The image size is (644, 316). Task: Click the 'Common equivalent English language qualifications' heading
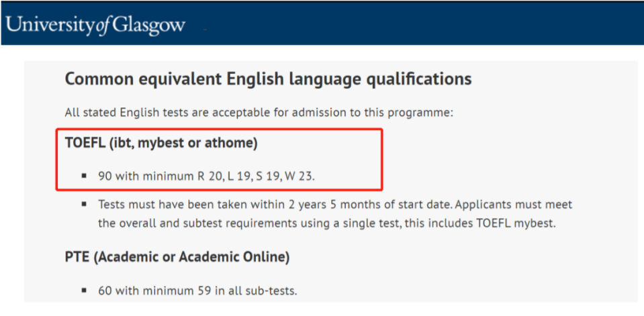tap(268, 78)
